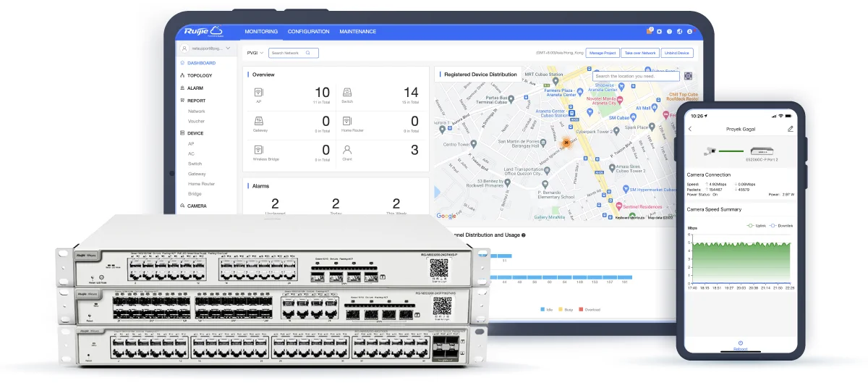Click Unbind Device button
The width and height of the screenshot is (868, 383).
click(677, 53)
